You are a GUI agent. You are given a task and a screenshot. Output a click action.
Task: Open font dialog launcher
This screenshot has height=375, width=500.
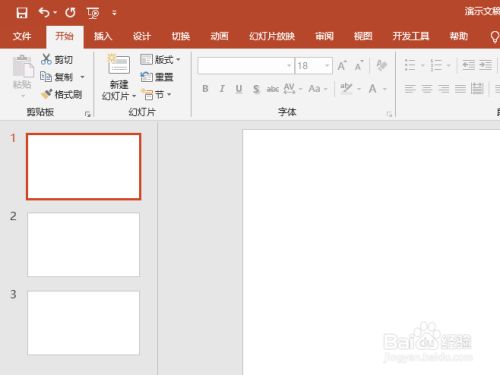click(389, 114)
